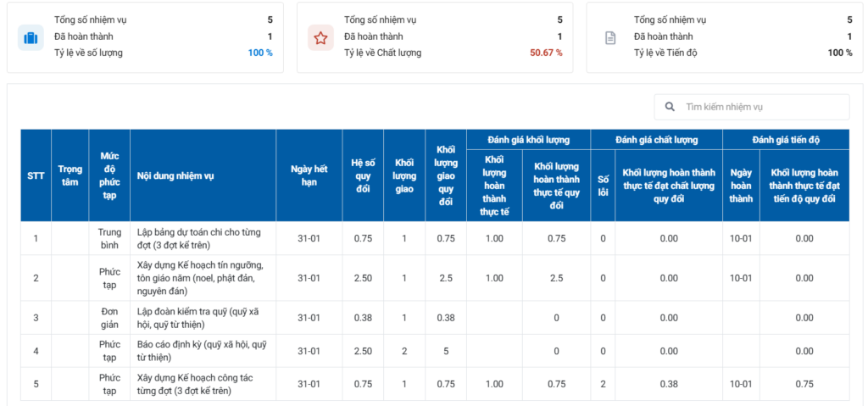Click the 100 % quantity ratio value
Screen dimensions: 868x406
tap(259, 53)
